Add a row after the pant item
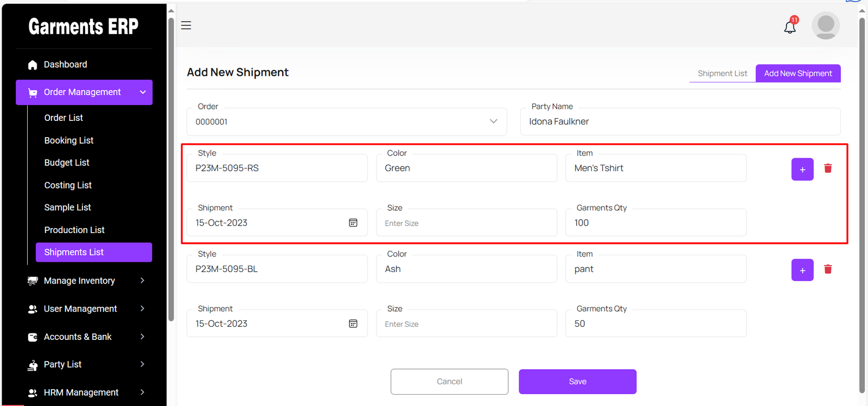Screen dimensions: 868x406 [x=802, y=270]
